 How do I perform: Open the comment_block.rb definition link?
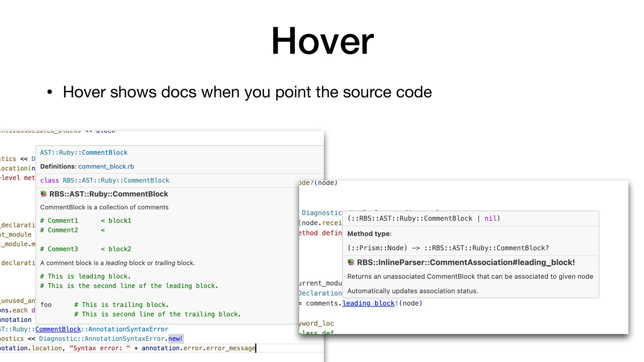point(106,166)
